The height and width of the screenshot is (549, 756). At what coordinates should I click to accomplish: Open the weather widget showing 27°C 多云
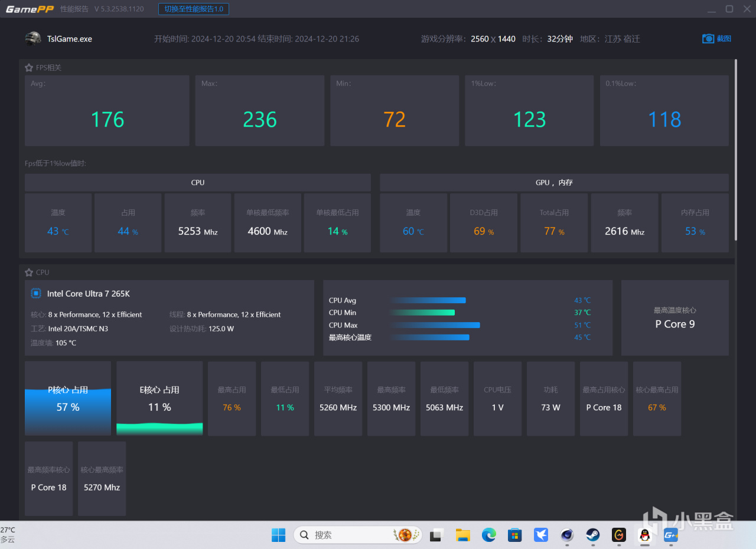[x=8, y=535]
